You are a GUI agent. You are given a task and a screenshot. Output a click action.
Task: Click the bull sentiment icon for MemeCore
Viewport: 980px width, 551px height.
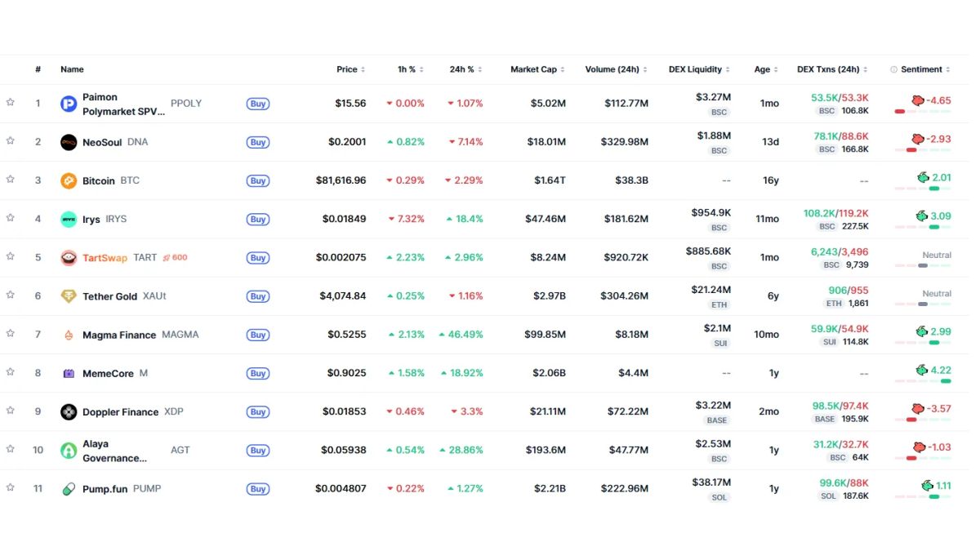pyautogui.click(x=923, y=370)
